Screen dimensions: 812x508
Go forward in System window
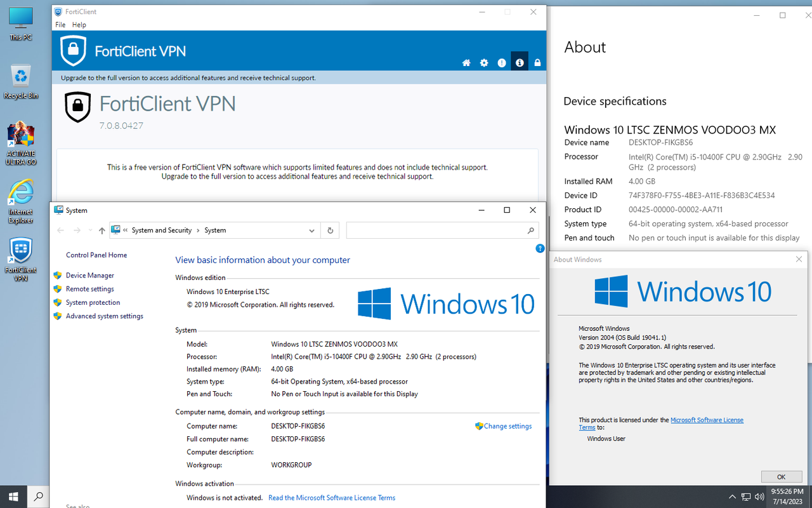[x=77, y=231]
